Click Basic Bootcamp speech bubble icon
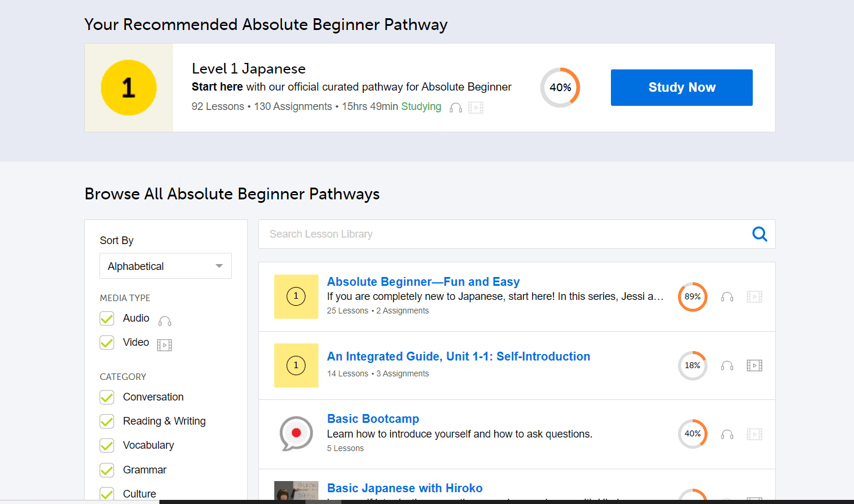The width and height of the screenshot is (854, 504). tap(296, 433)
